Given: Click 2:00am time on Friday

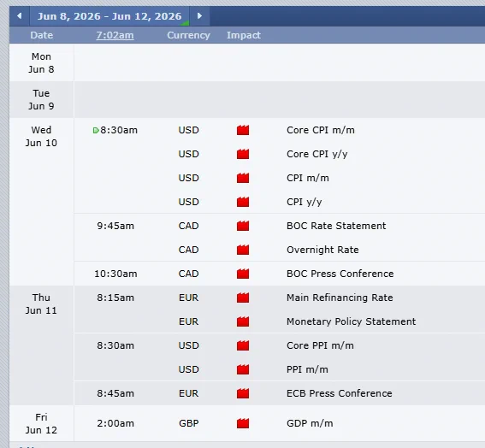Looking at the screenshot, I should pyautogui.click(x=115, y=423).
